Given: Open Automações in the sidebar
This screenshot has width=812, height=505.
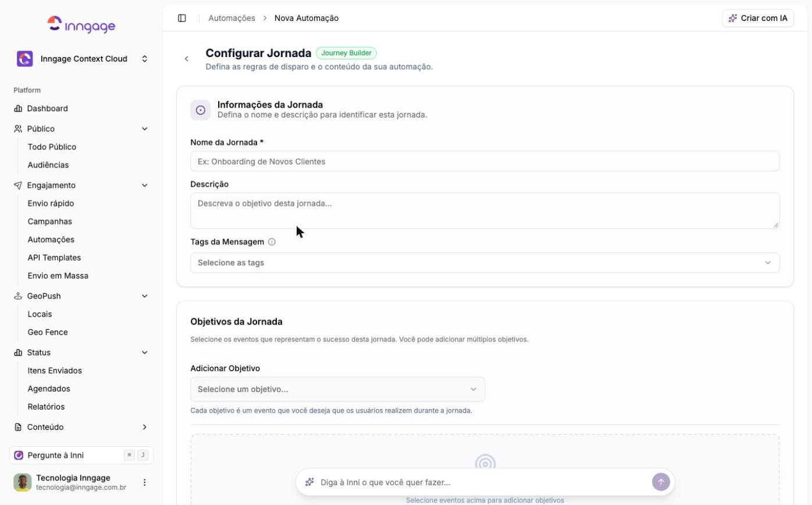Looking at the screenshot, I should click(51, 240).
